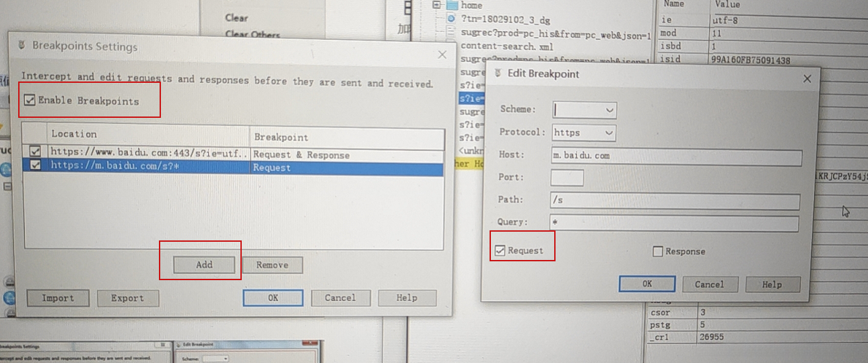The width and height of the screenshot is (868, 363).
Task: Open Help in Breakpoints Settings dialog
Action: [407, 298]
